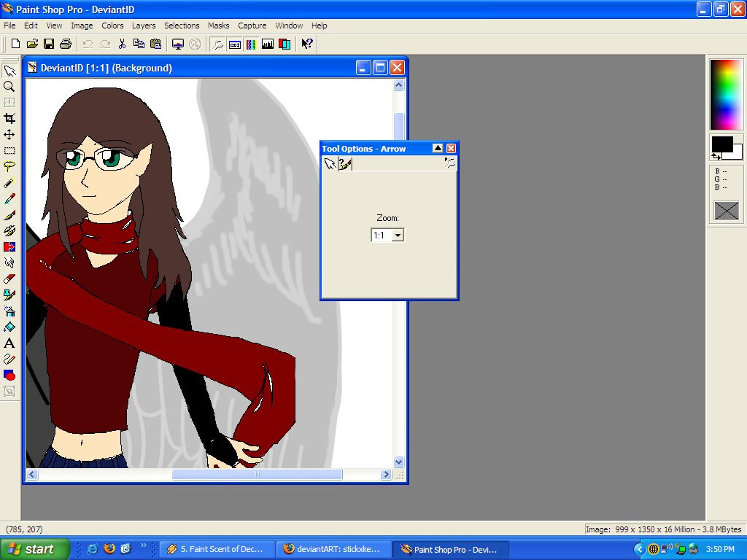Click the image window horizontal scrollbar thumb
747x560 pixels.
(x=257, y=474)
